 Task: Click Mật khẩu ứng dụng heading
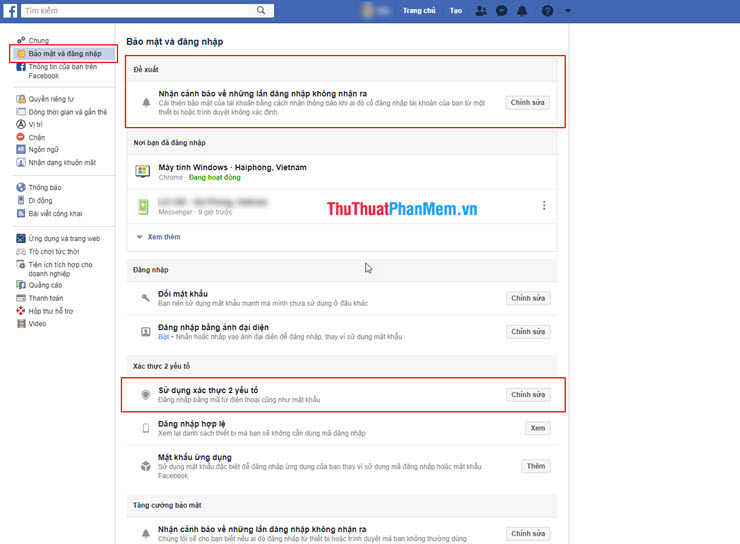194,457
